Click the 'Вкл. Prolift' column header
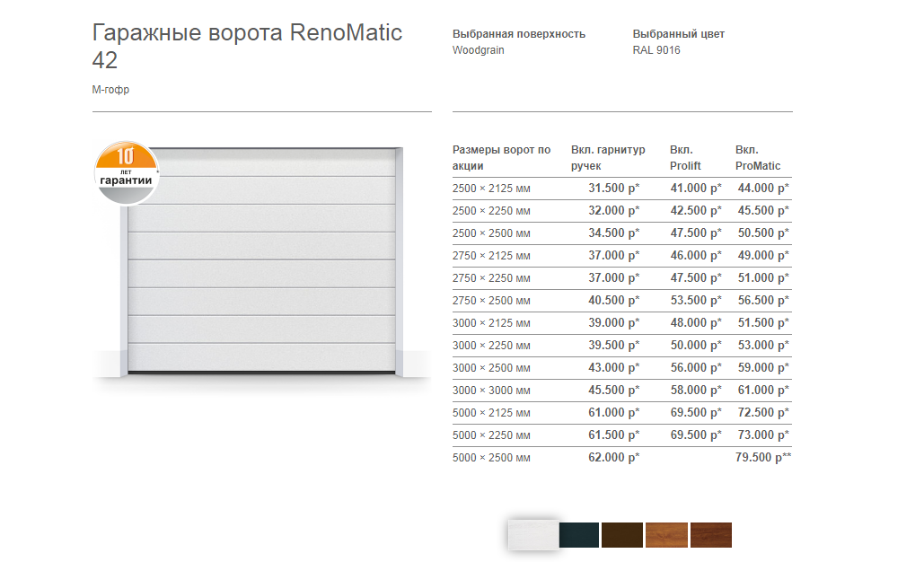The width and height of the screenshot is (924, 562). [685, 158]
